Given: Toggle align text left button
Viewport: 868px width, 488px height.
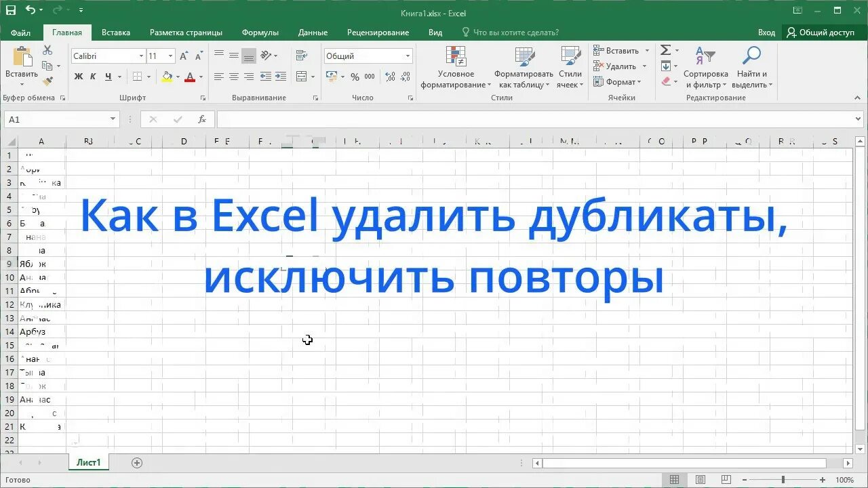Looking at the screenshot, I should click(219, 77).
